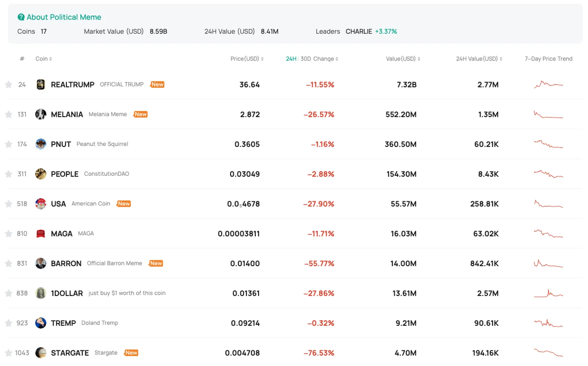
Task: Click the REALTRUMP price 36.64
Action: (250, 84)
